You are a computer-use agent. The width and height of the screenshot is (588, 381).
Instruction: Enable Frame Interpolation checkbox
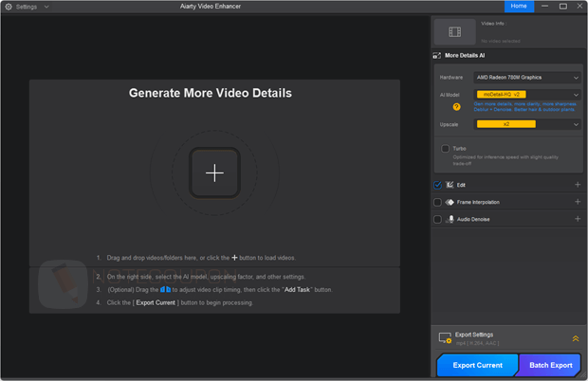437,202
